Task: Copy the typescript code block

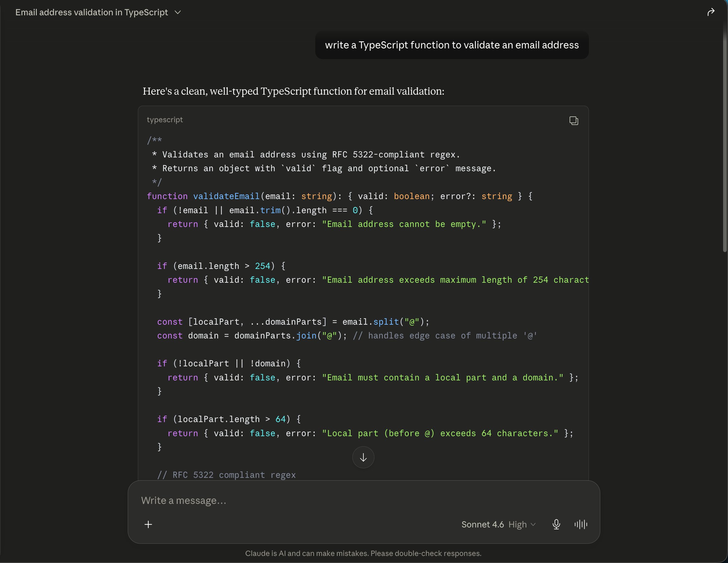Action: tap(573, 120)
